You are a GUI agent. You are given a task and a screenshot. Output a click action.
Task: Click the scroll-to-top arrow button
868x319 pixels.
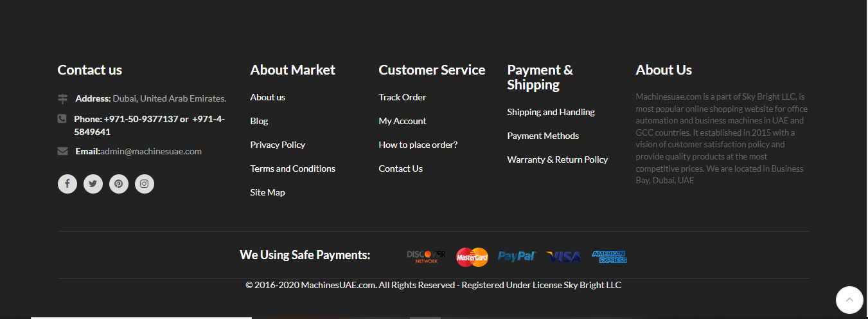click(x=849, y=300)
